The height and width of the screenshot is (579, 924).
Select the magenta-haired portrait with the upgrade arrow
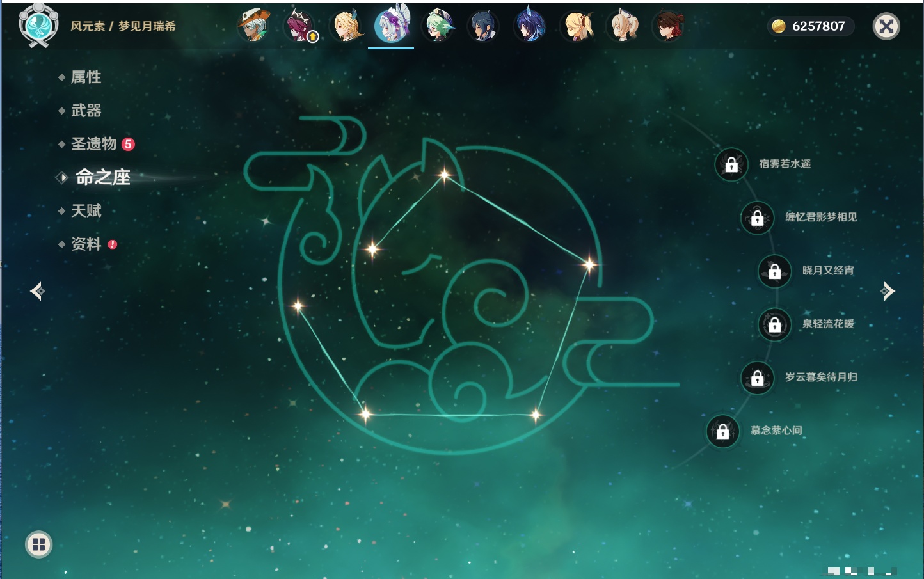300,26
